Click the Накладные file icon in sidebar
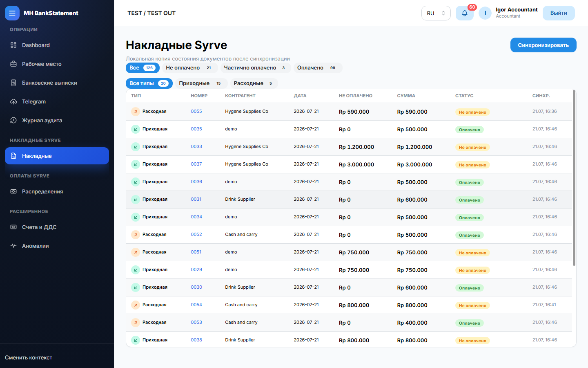 click(x=13, y=156)
